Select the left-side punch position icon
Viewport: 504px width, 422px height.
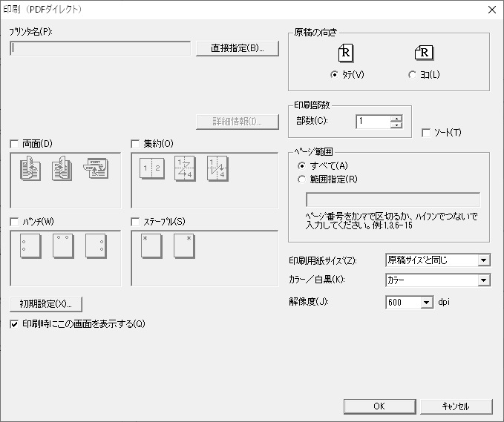pos(30,246)
